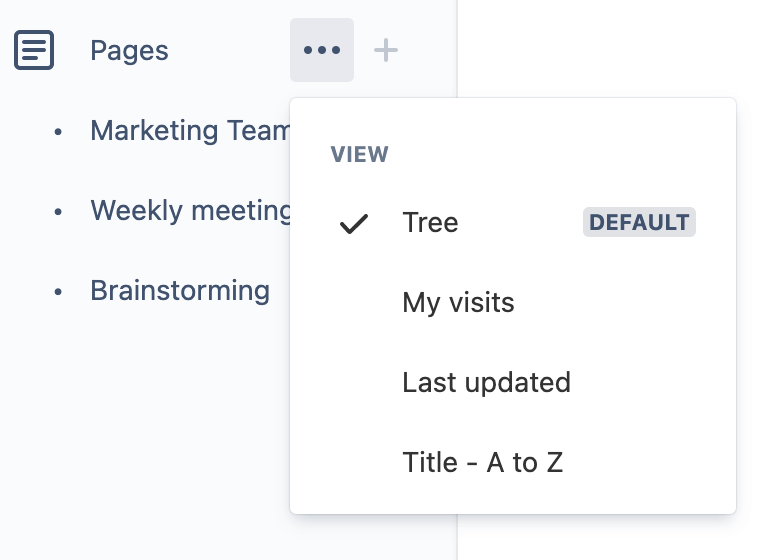Screen dimensions: 778x560
Task: Click the bullet next to Marketing Team
Action: (58, 131)
